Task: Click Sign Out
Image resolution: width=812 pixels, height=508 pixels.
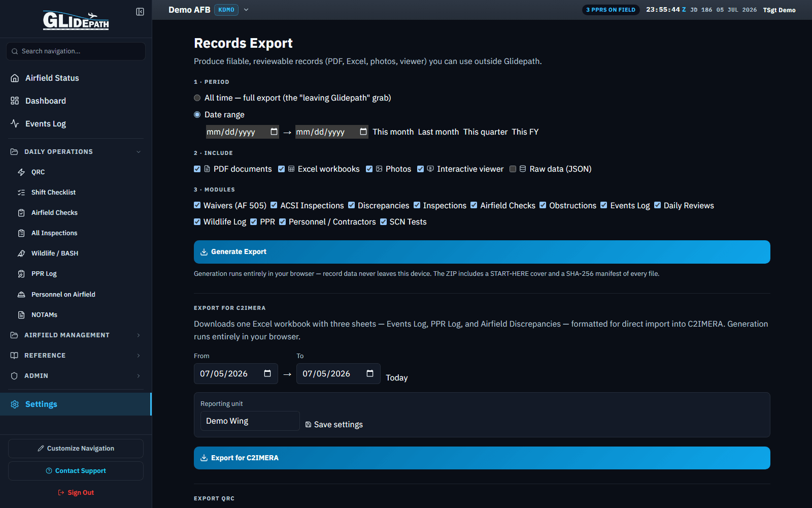Action: pyautogui.click(x=76, y=493)
